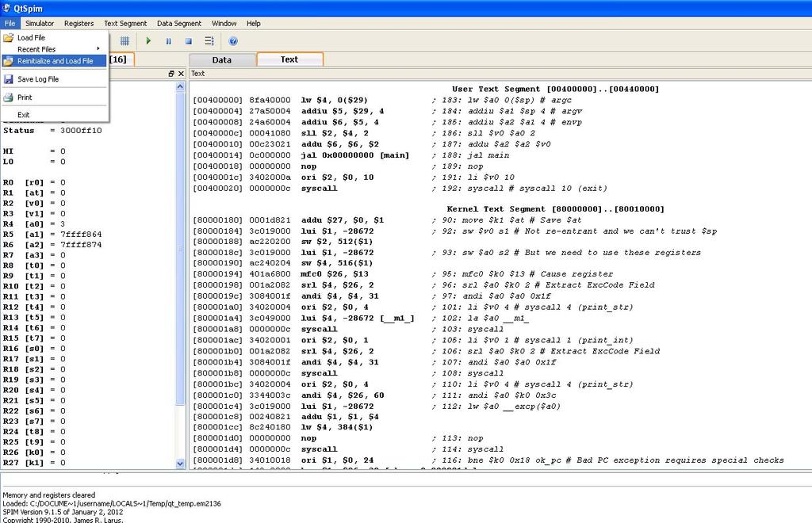Click the Status register value 3000ff10
The height and width of the screenshot is (523, 812).
81,131
